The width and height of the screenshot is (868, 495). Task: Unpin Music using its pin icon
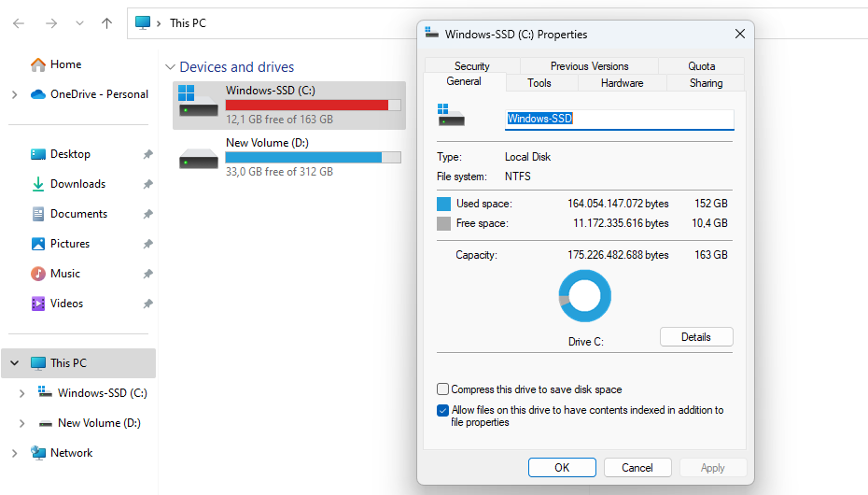[147, 274]
